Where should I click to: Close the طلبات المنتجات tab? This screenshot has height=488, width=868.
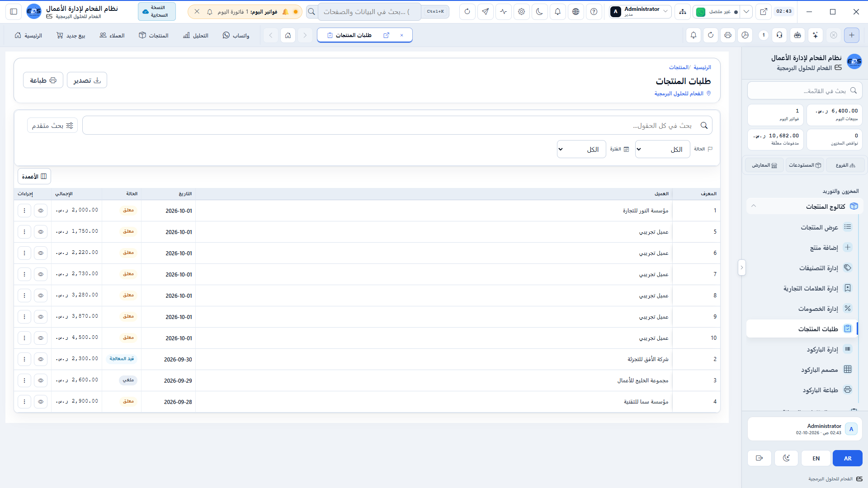(x=401, y=35)
